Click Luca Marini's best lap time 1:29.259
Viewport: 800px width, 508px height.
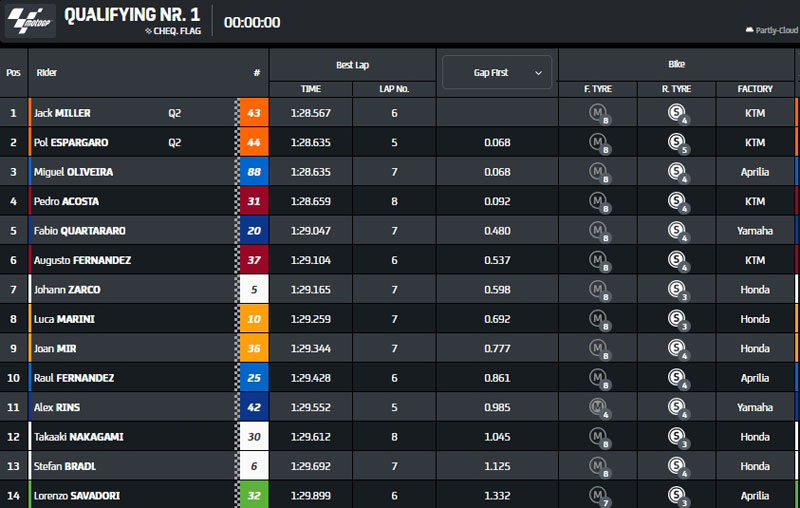pyautogui.click(x=310, y=319)
